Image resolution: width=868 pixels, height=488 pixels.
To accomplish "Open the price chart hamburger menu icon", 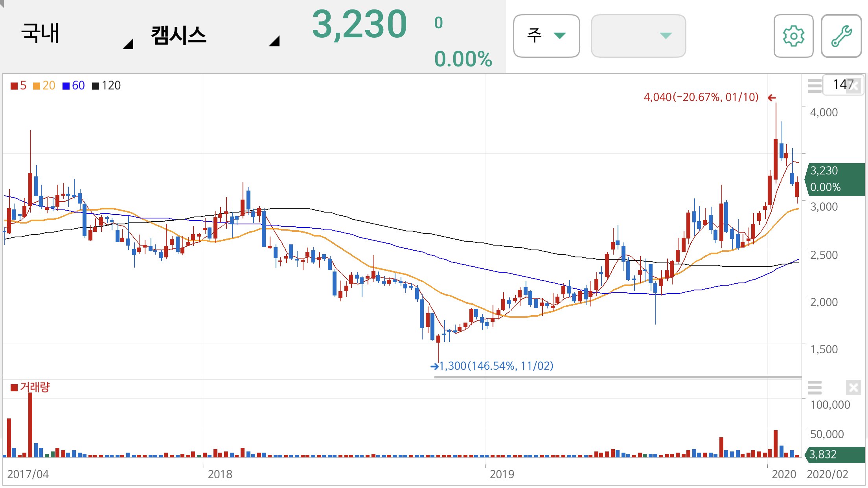I will tap(815, 85).
